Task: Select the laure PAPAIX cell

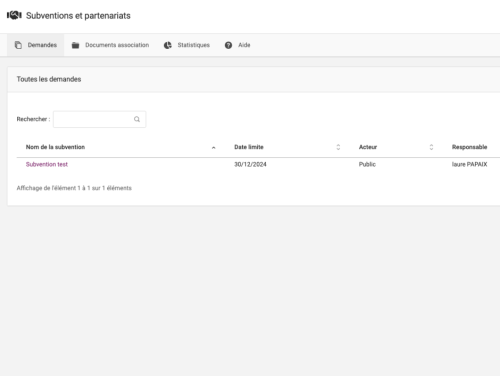Action: point(469,164)
